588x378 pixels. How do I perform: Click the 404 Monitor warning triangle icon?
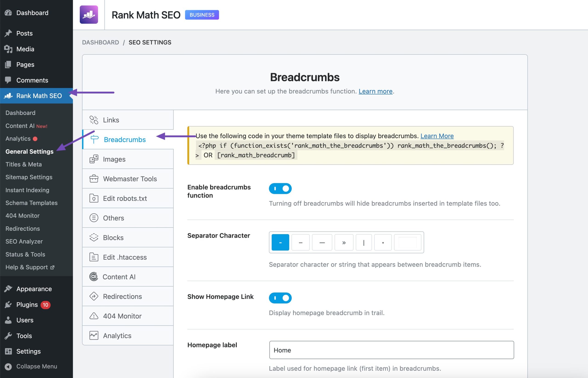[x=94, y=316]
